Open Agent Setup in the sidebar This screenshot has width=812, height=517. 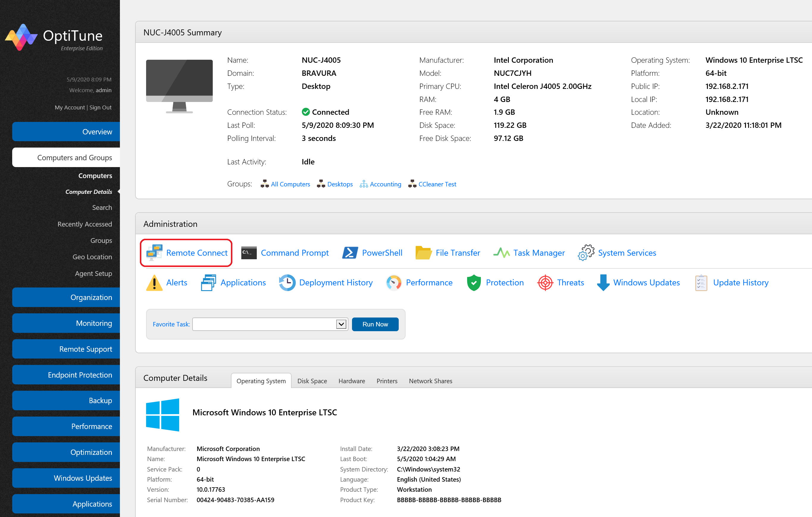93,274
